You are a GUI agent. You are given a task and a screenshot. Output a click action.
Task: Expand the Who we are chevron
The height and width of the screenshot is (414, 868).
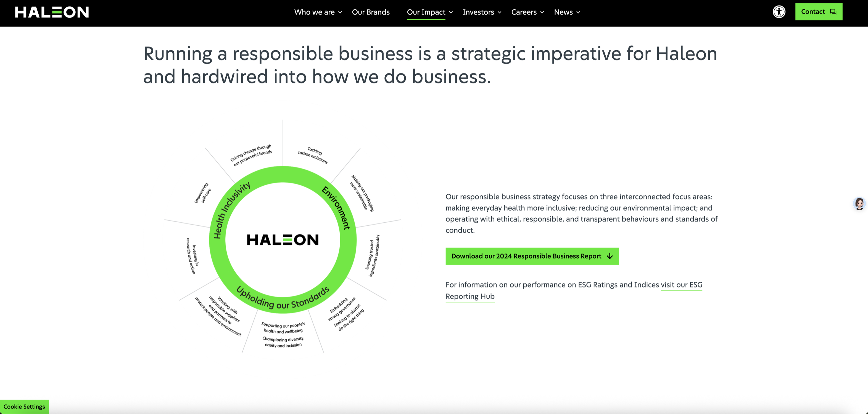[x=340, y=12]
